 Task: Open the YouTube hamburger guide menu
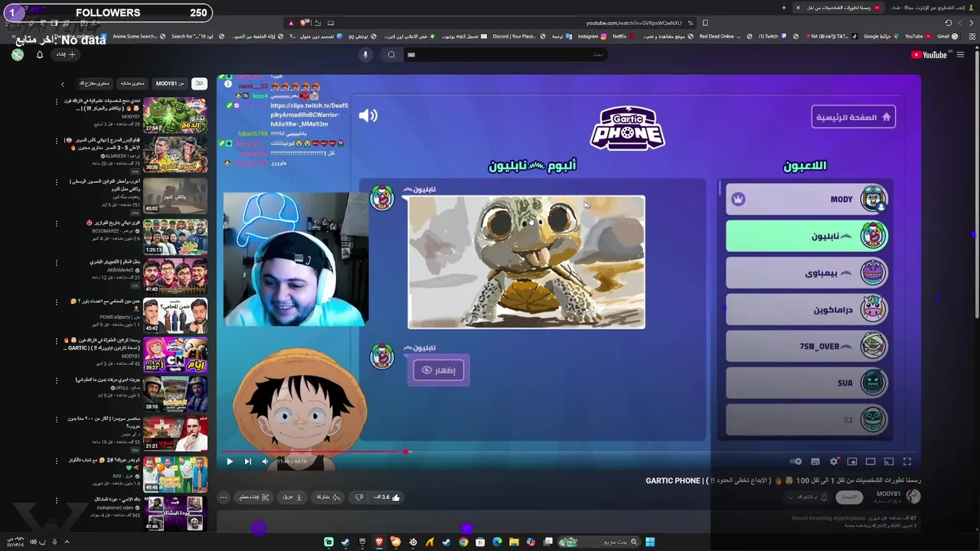click(960, 54)
